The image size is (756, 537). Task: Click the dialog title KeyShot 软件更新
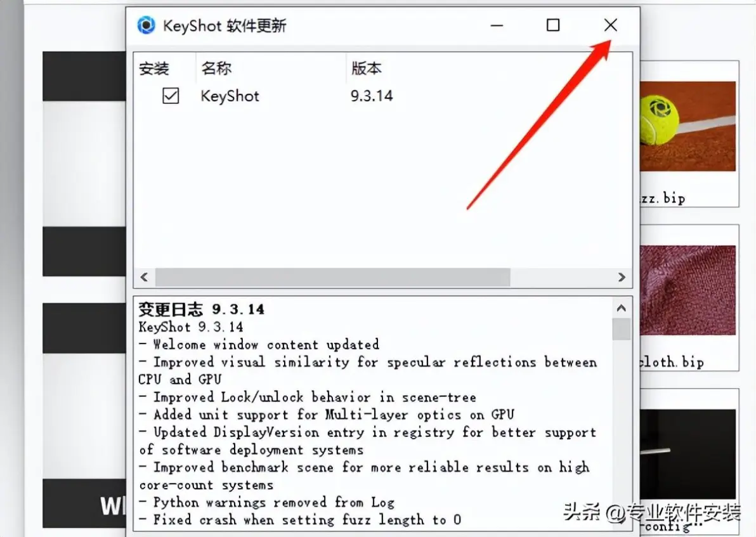pos(225,25)
